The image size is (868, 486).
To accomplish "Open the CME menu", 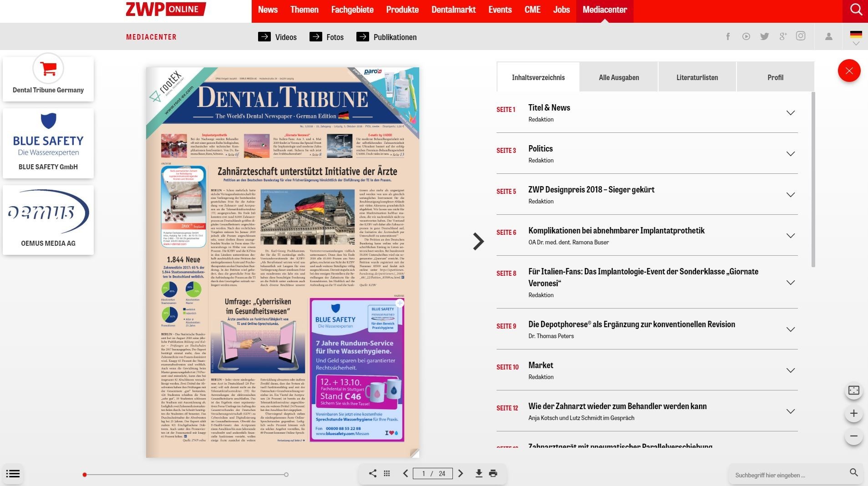I will (532, 10).
